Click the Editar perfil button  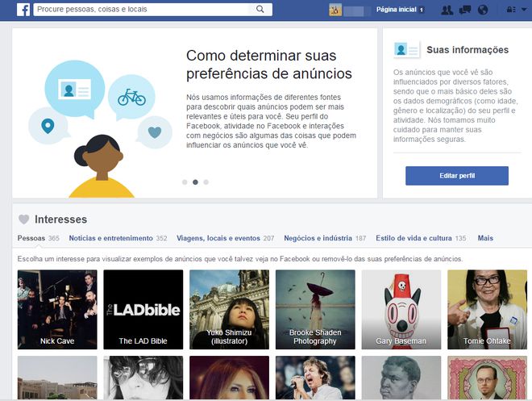click(457, 176)
